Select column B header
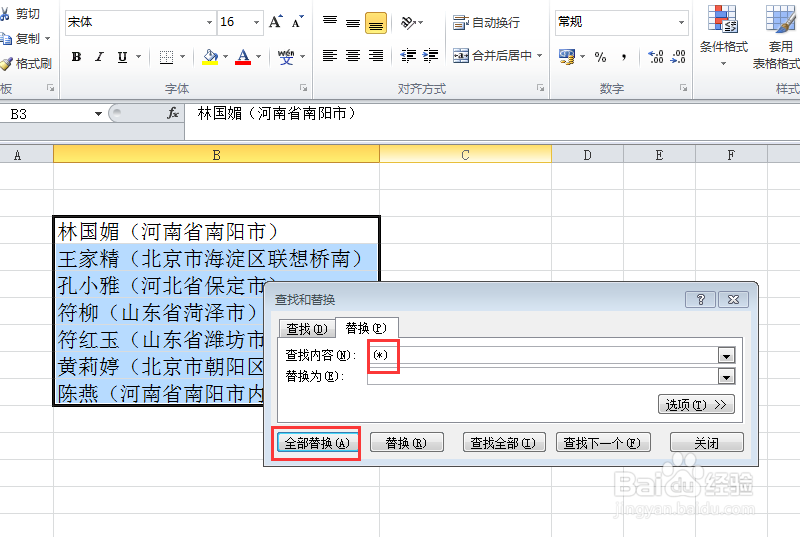 216,155
